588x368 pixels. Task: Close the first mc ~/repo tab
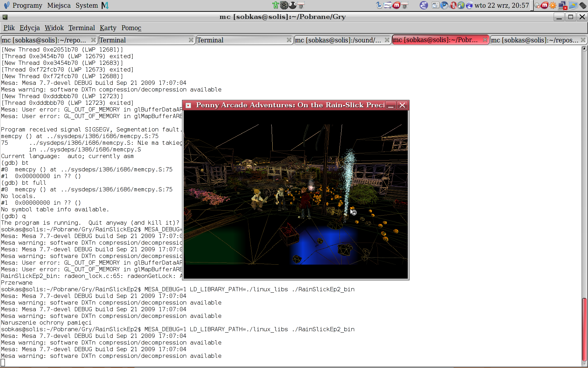coord(93,40)
